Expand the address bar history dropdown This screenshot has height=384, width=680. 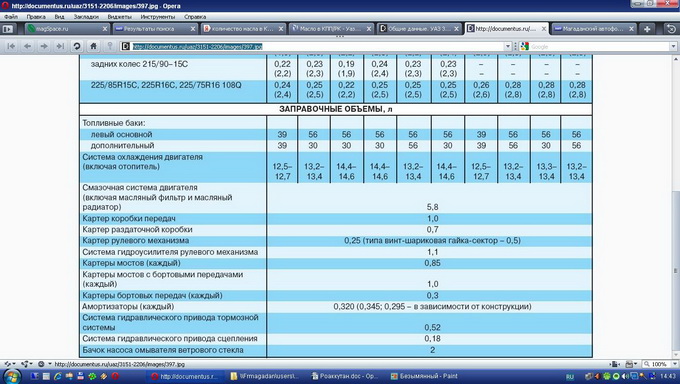[x=508, y=46]
